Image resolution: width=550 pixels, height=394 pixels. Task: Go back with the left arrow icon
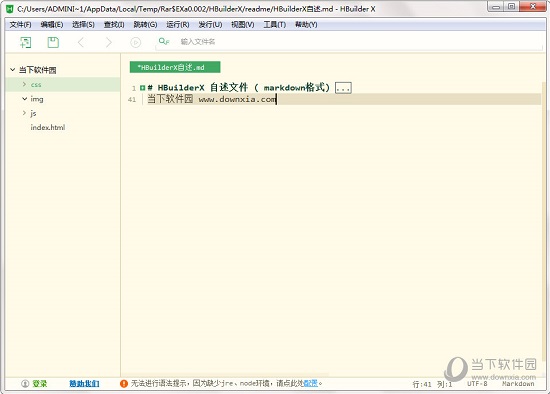coord(81,42)
